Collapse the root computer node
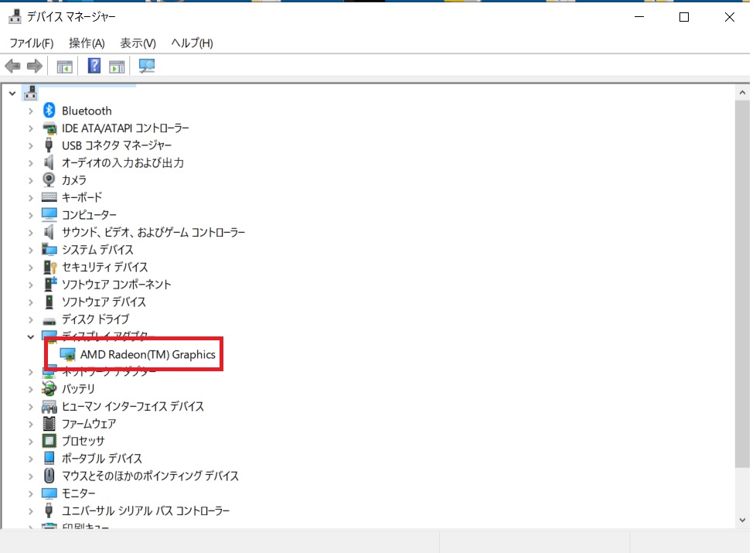The width and height of the screenshot is (756, 553). click(x=12, y=93)
